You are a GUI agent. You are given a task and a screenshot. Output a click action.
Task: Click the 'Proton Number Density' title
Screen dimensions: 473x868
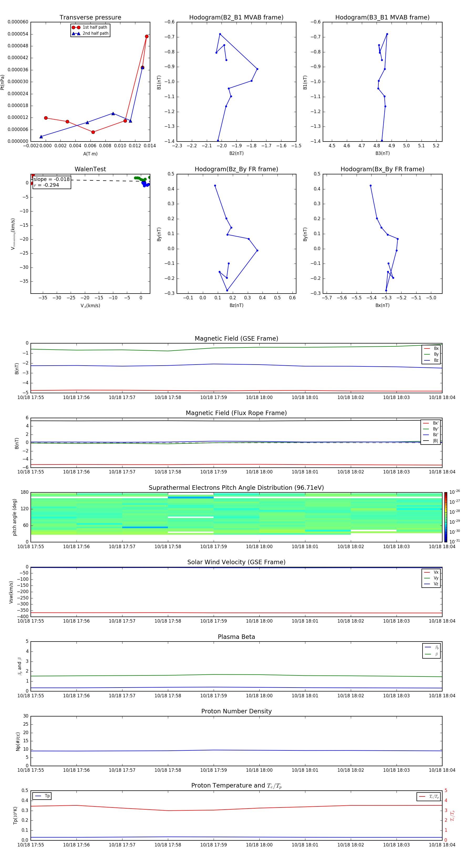click(x=236, y=711)
